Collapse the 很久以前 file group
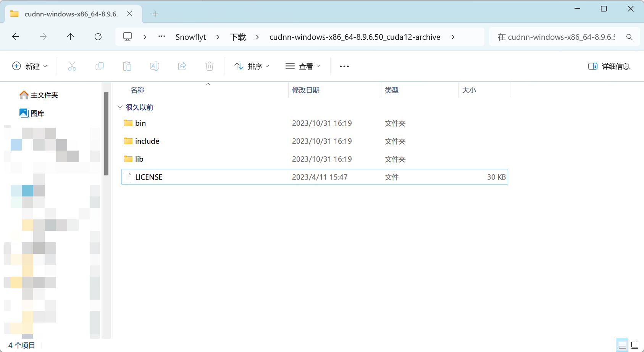Viewport: 644px width, 352px height. click(120, 107)
